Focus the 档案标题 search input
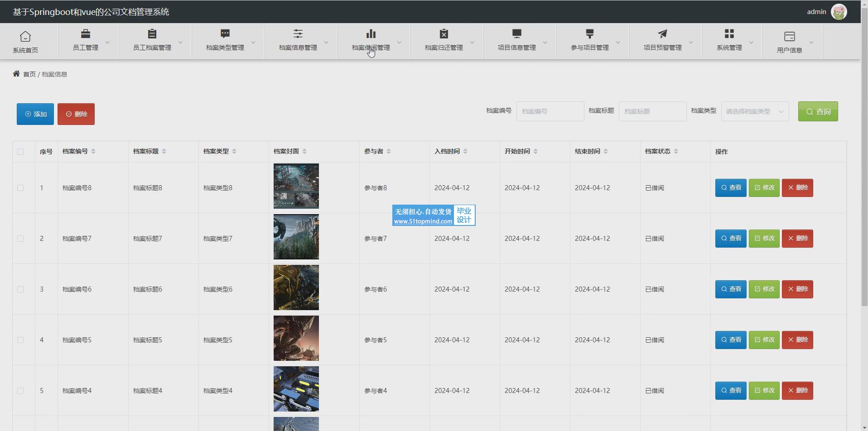The width and height of the screenshot is (868, 431). tap(653, 111)
